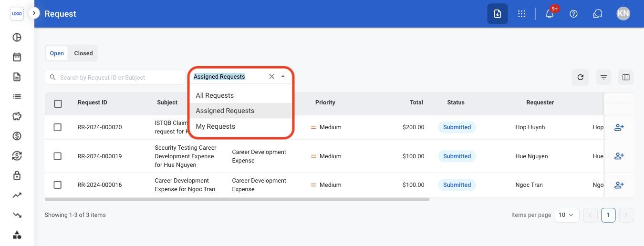The image size is (644, 246).
Task: Click Submitted status for Hue Nguyen
Action: pos(457,156)
